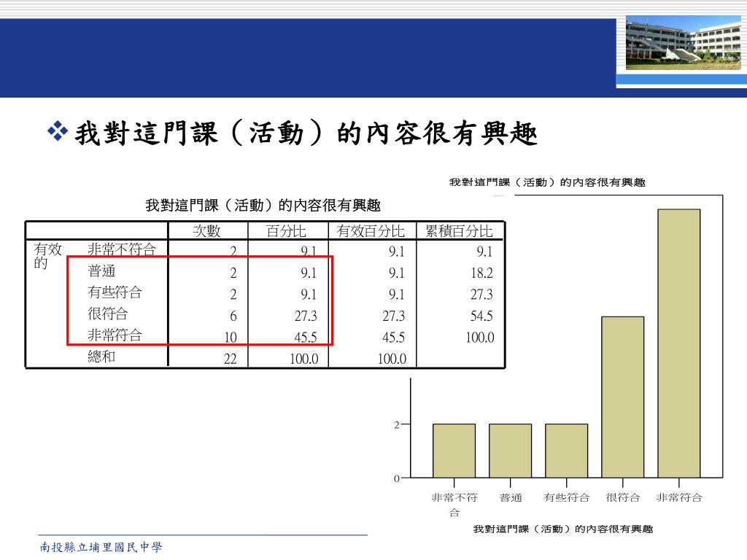
Task: Click the 有效百分比 column header
Action: coord(371,231)
